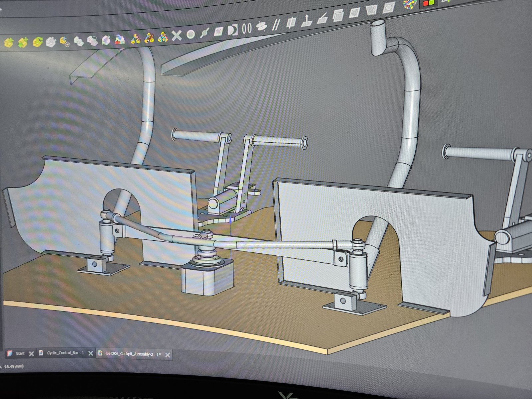
Task: Select the X-shaped point identity constraint
Action: click(177, 35)
